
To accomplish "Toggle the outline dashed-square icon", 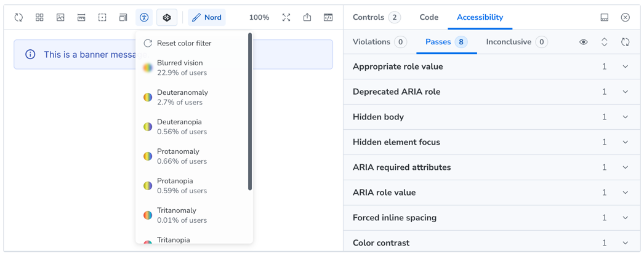I will [x=102, y=17].
